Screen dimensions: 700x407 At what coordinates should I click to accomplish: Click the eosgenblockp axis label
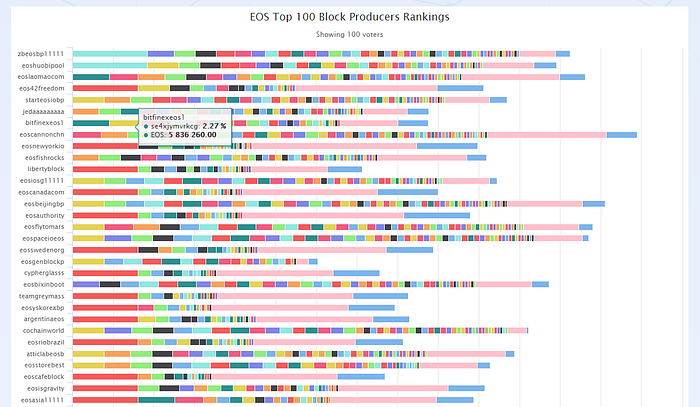[x=42, y=262]
